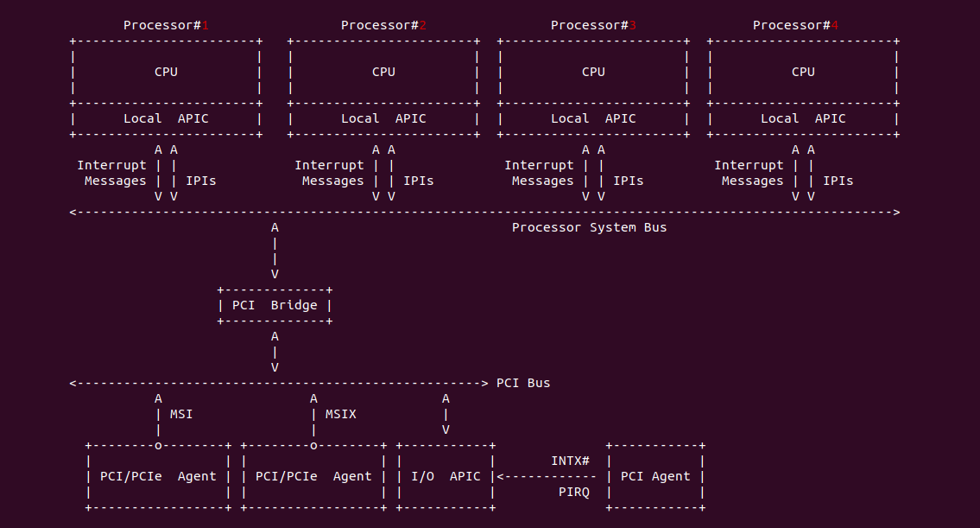Click Local APIC text under Processor#1
The image size is (980, 528).
pyautogui.click(x=166, y=118)
